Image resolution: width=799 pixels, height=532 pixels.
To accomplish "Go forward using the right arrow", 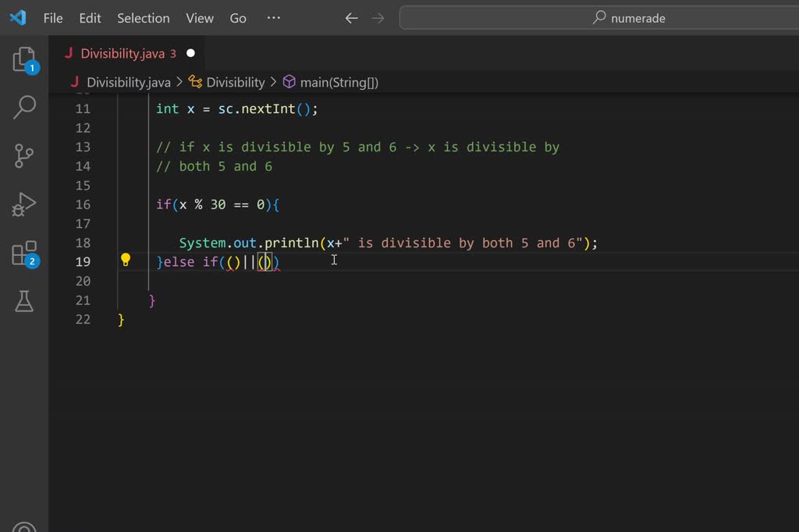I will (x=378, y=18).
